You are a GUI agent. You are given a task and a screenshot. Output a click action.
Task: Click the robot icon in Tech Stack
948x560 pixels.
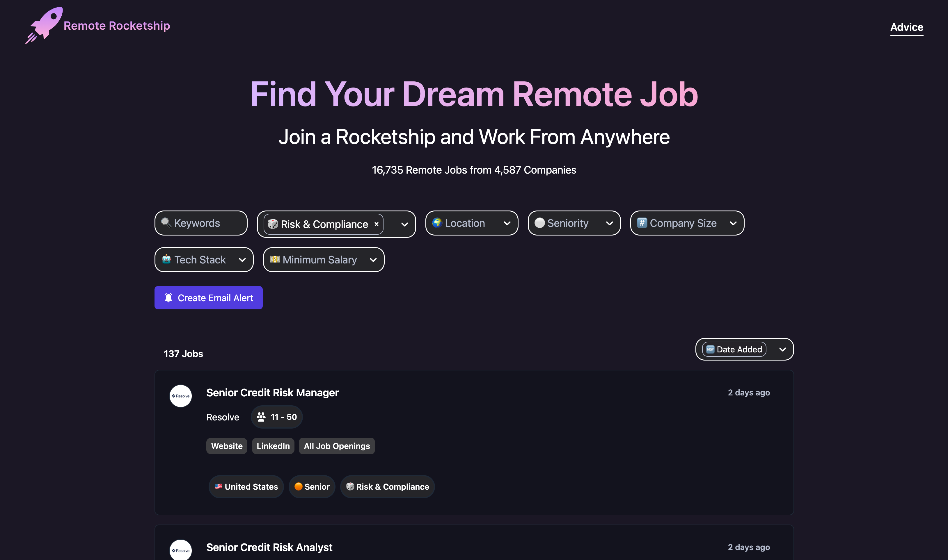coord(166,259)
